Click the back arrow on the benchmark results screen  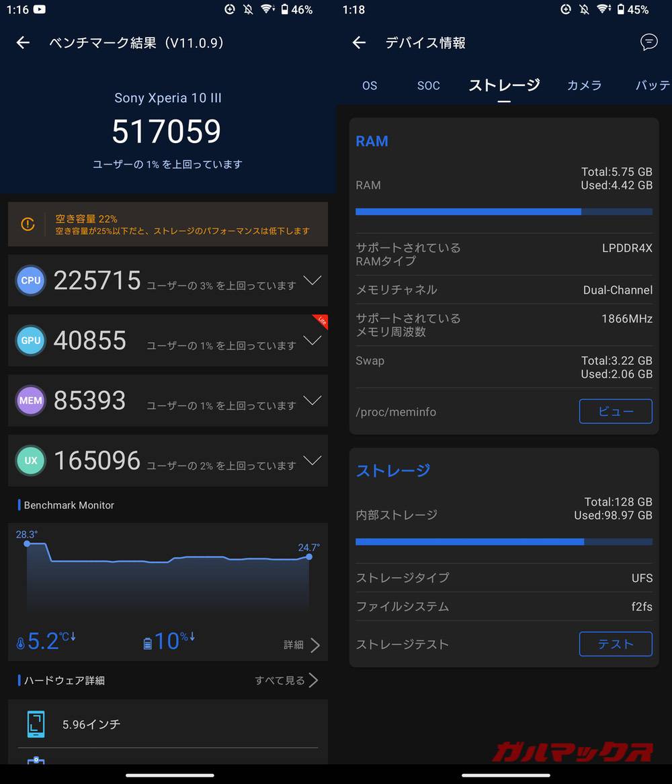tap(22, 42)
